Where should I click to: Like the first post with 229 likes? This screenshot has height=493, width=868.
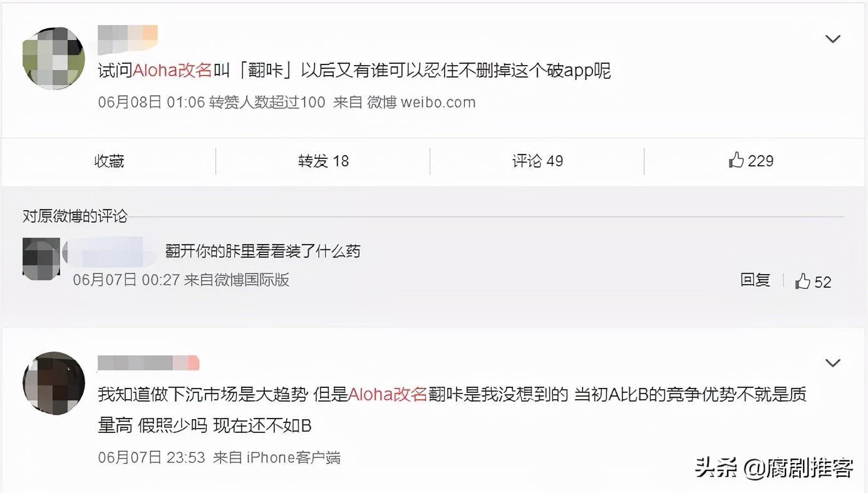[751, 161]
